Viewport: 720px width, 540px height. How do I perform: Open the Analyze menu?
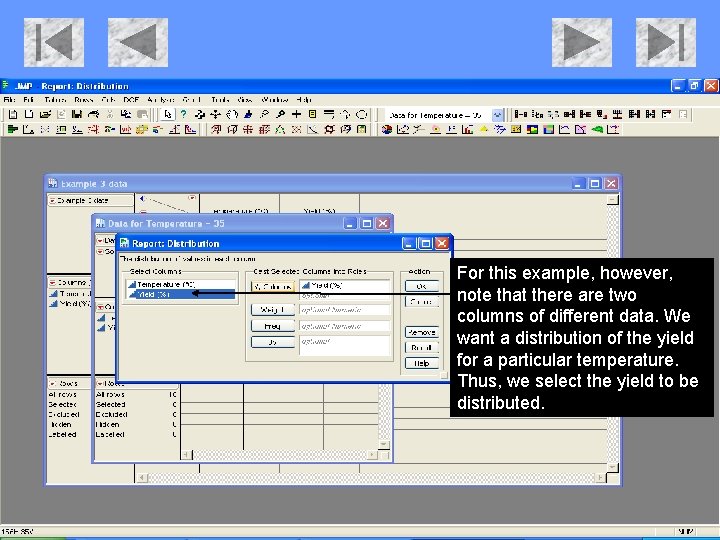[x=161, y=100]
